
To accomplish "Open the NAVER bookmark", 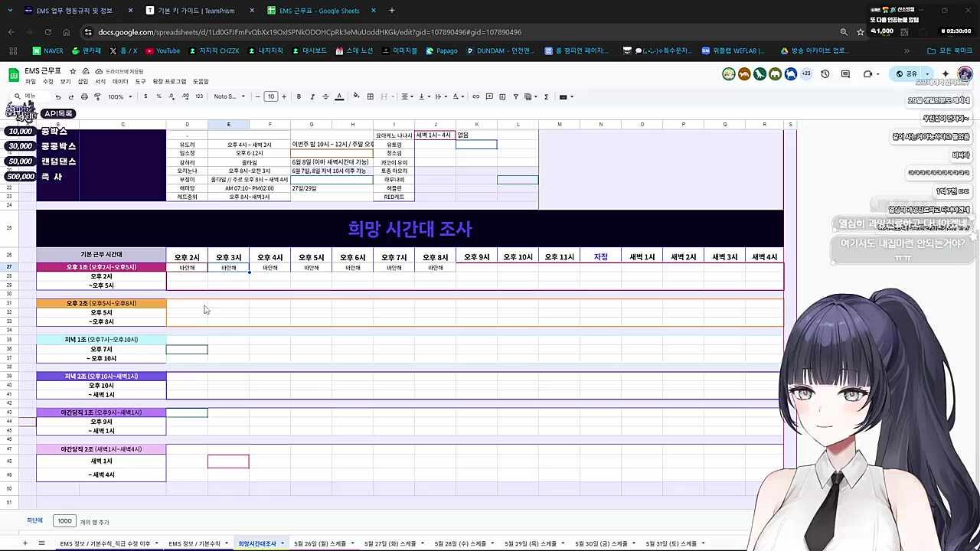I will [x=47, y=51].
